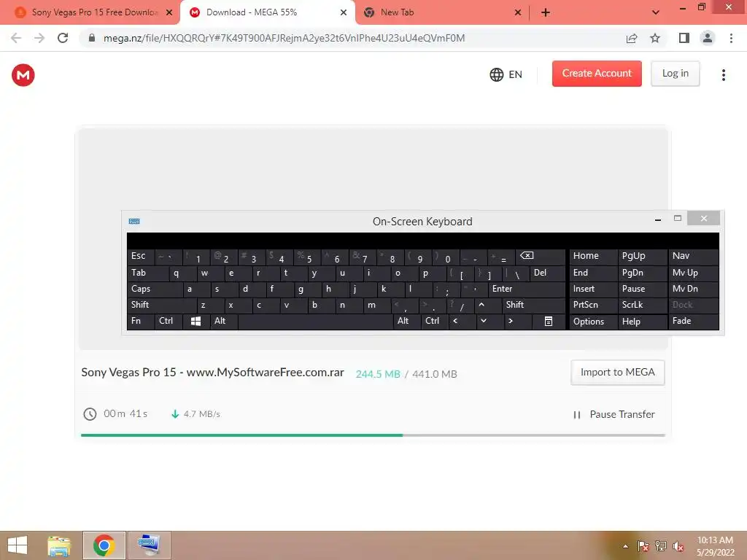Click the Windows logo key
747x560 pixels.
(196, 322)
